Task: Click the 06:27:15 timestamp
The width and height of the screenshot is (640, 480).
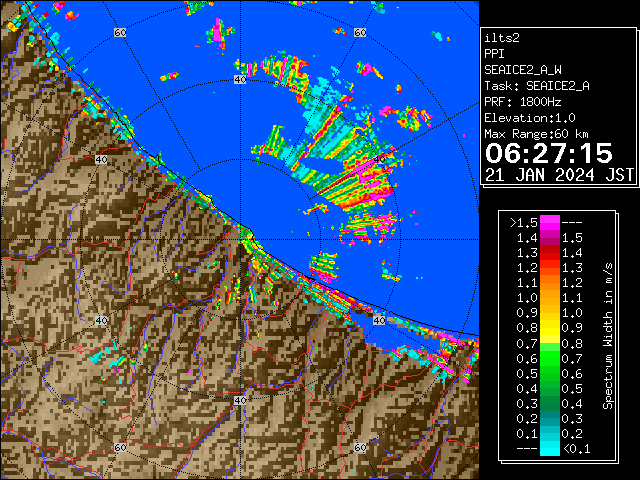Action: [x=549, y=153]
